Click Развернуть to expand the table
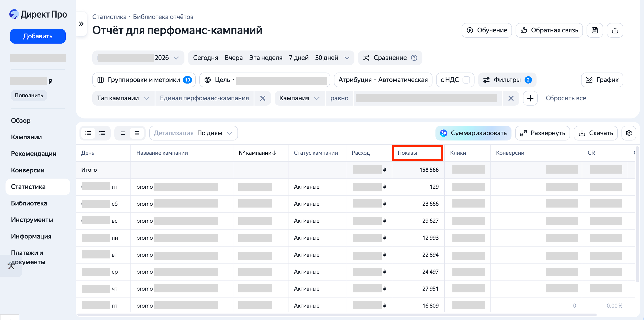The width and height of the screenshot is (644, 320). pos(542,133)
